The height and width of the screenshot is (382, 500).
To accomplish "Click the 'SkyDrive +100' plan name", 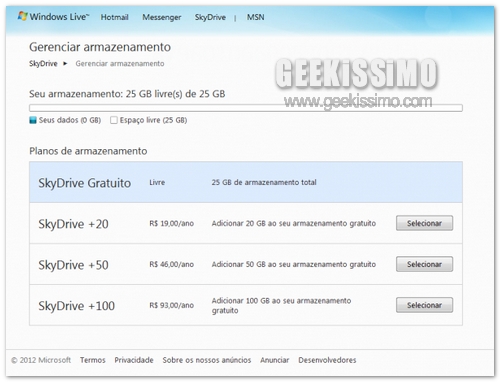I will [x=76, y=306].
